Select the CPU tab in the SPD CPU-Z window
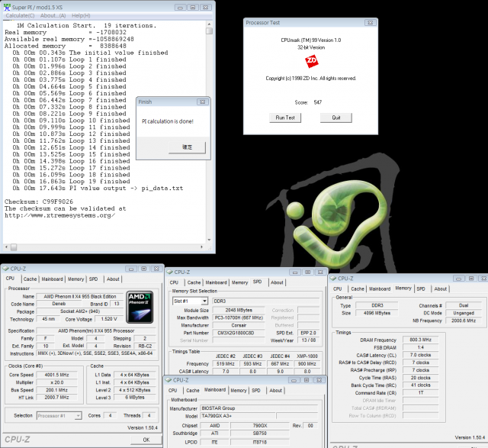 pyautogui.click(x=175, y=282)
